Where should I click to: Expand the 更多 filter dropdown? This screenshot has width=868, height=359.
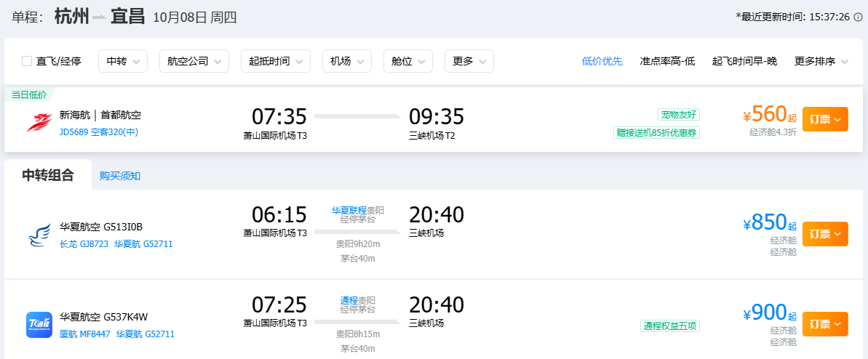[x=469, y=61]
